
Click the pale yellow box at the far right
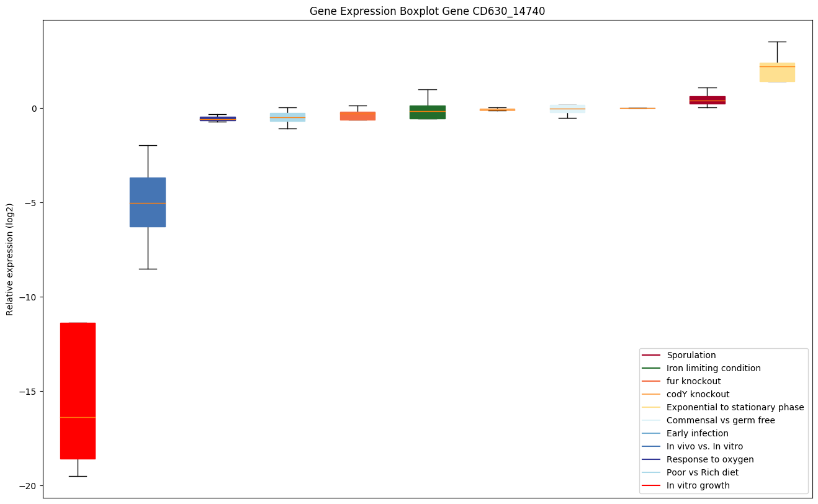click(777, 72)
